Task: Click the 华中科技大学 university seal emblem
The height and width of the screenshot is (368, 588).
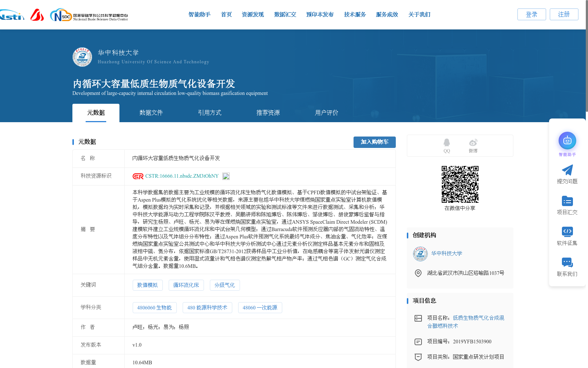Action: pos(82,57)
